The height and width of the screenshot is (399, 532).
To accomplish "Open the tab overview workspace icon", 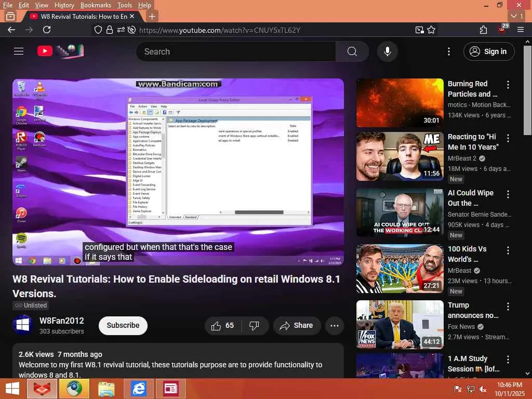I will tap(10, 16).
